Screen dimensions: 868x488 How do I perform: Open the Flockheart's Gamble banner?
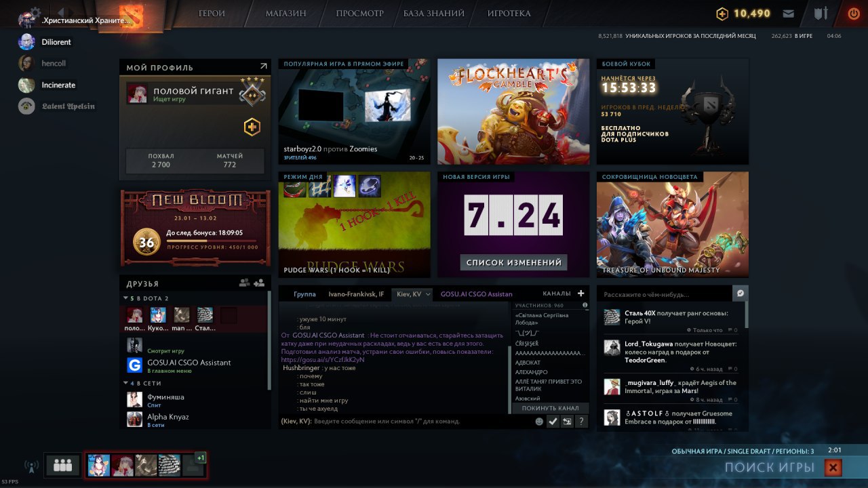point(513,111)
